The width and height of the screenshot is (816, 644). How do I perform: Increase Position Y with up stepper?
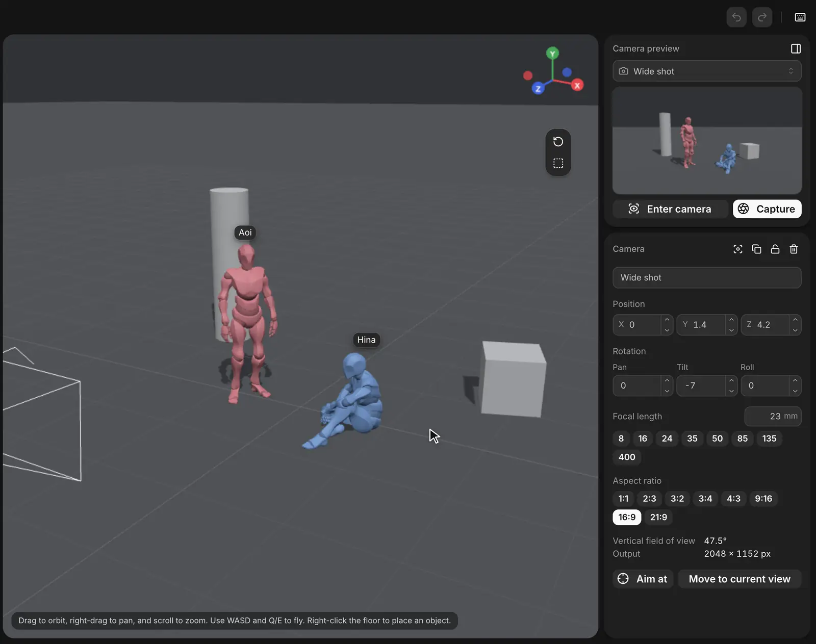pos(731,320)
